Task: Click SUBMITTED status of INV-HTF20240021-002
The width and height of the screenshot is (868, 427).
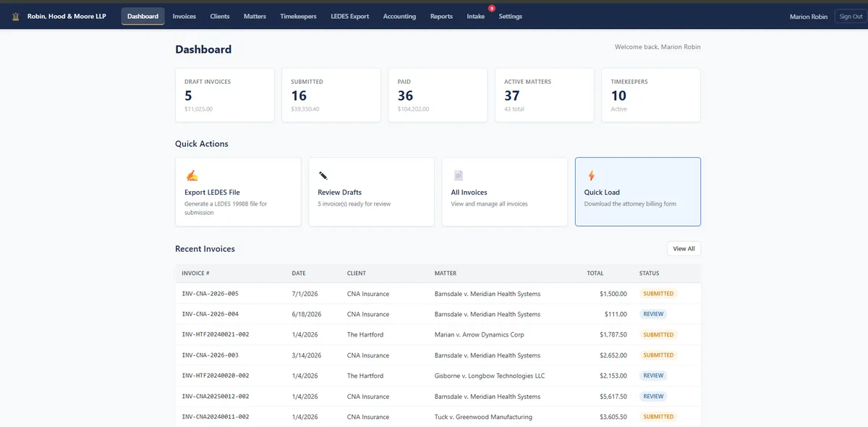Action: 658,334
